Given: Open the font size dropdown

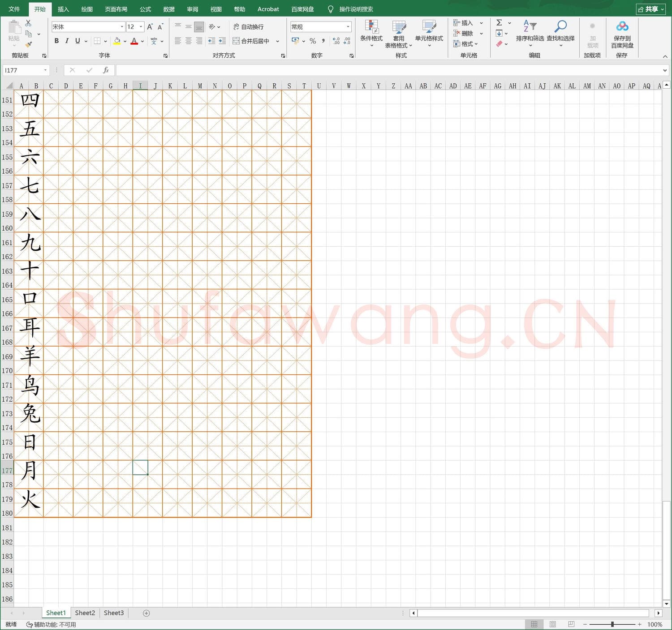Looking at the screenshot, I should (x=141, y=27).
